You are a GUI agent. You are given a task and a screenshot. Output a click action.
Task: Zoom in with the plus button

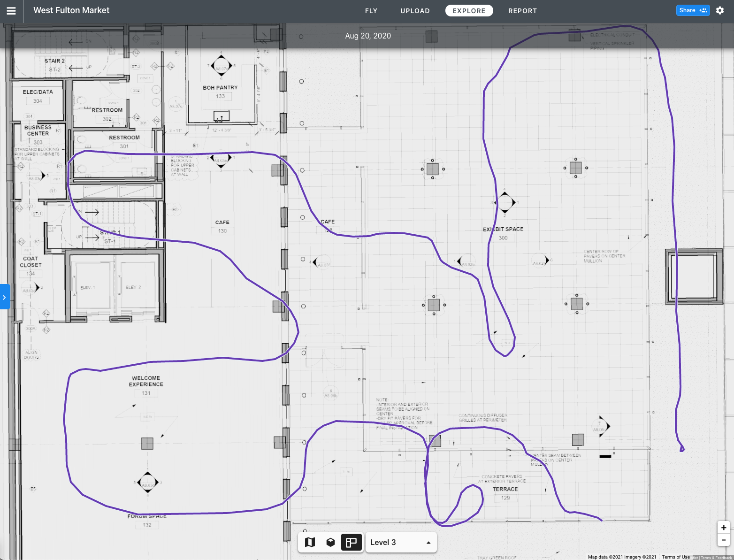(x=724, y=528)
